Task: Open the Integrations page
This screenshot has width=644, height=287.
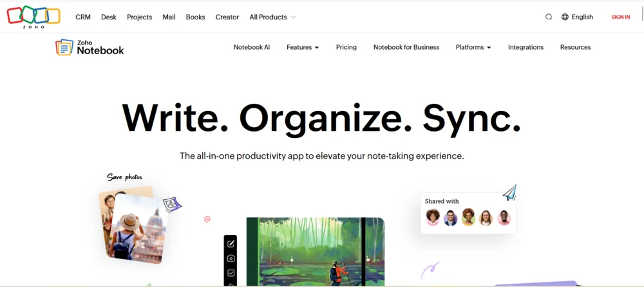Action: tap(526, 47)
